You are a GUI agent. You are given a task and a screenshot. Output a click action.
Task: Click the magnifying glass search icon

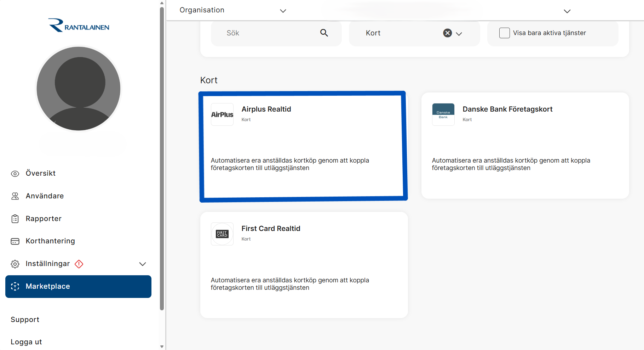click(x=324, y=33)
